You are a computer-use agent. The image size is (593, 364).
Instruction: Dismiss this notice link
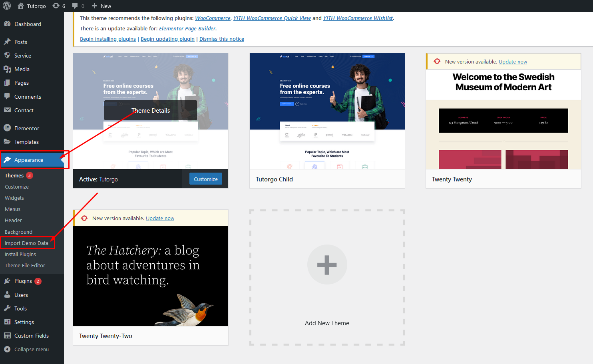[222, 39]
